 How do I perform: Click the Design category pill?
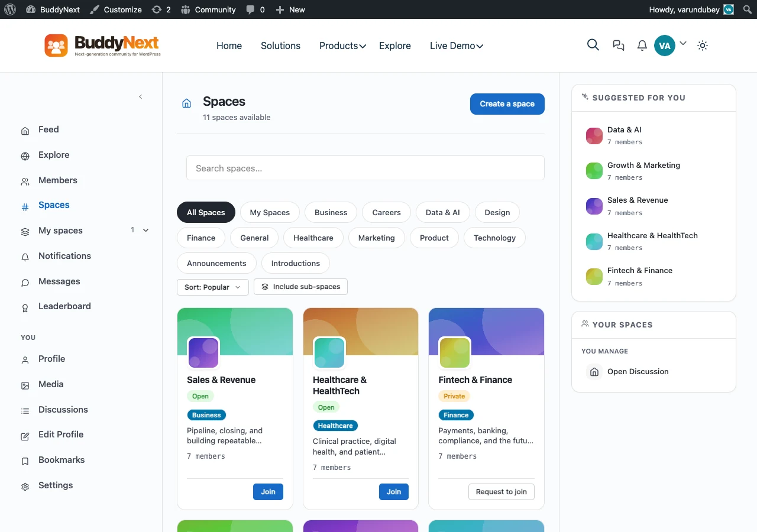(x=497, y=212)
